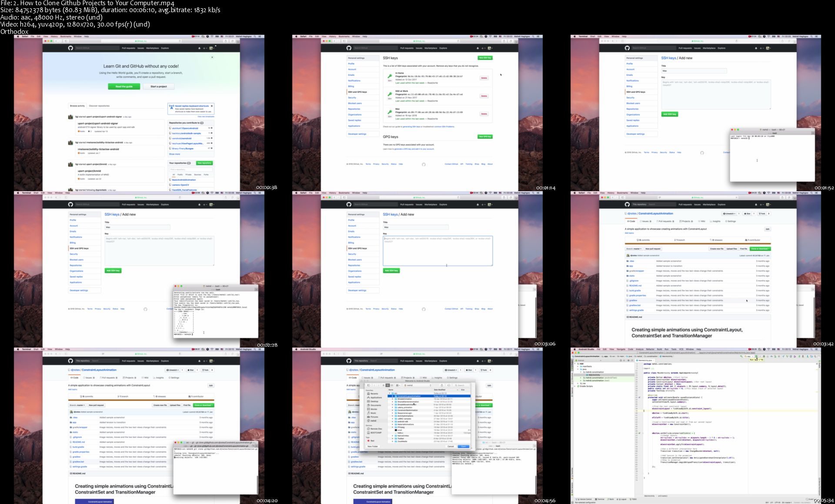
Task: Delete the 'SSD at Work' SSH key
Action: pyautogui.click(x=484, y=96)
